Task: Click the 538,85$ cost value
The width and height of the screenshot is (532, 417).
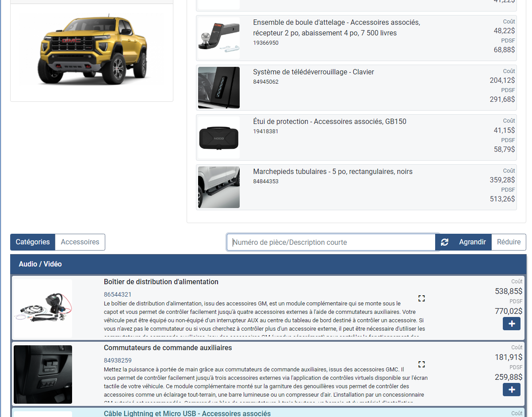Action: [x=509, y=291]
